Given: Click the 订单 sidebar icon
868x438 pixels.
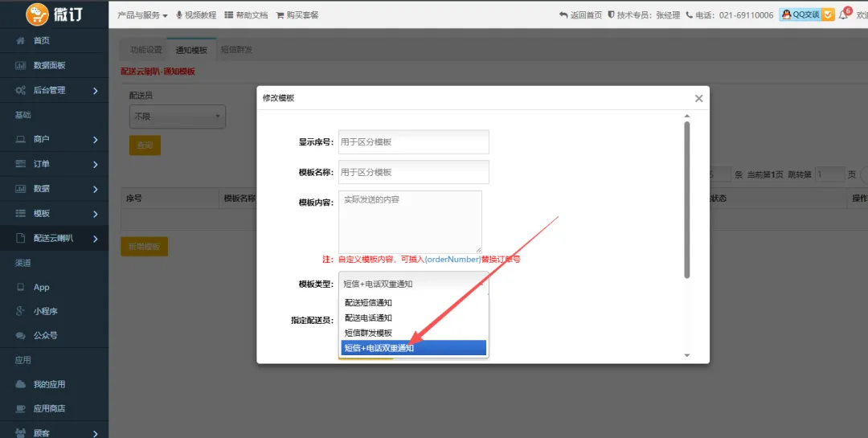Looking at the screenshot, I should [x=20, y=164].
